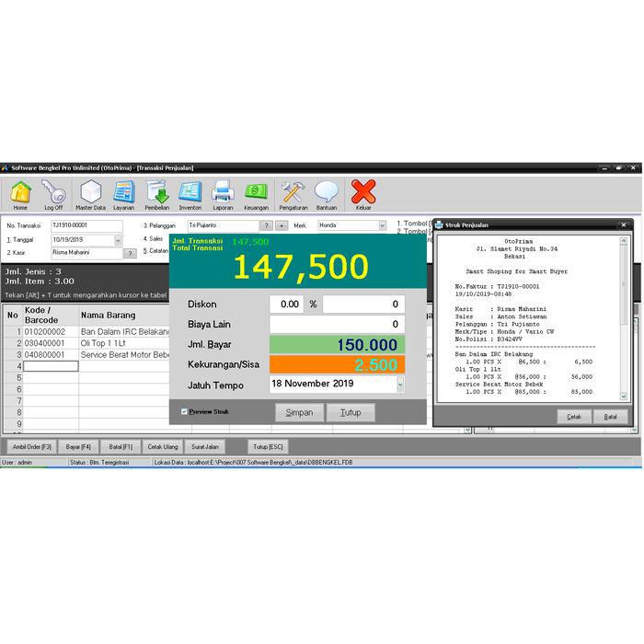Expand the Tanggal date dropdown
644x644 pixels.
click(118, 240)
